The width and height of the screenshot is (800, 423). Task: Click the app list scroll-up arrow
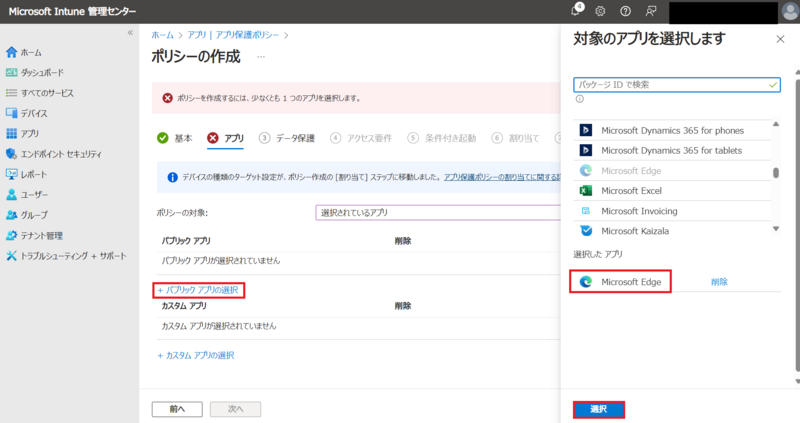pos(776,124)
